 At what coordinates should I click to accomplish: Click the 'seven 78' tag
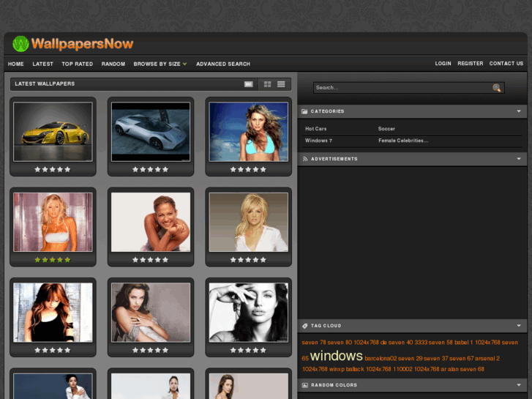click(314, 343)
